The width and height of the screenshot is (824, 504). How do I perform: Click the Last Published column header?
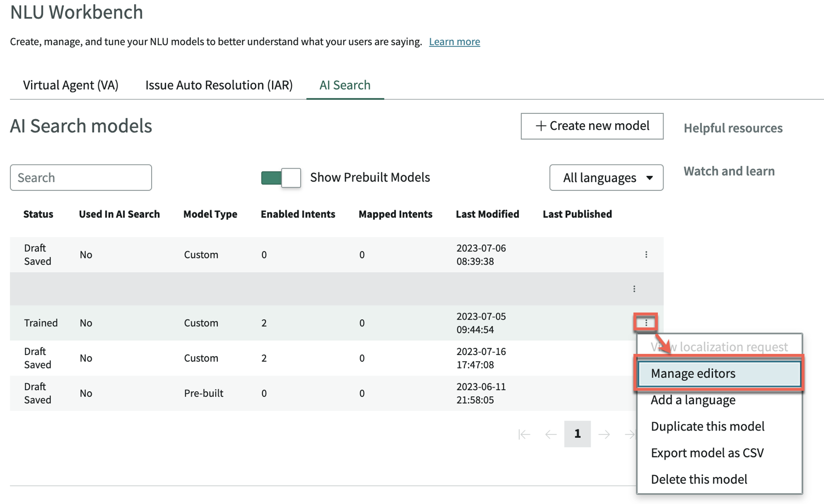pos(577,214)
